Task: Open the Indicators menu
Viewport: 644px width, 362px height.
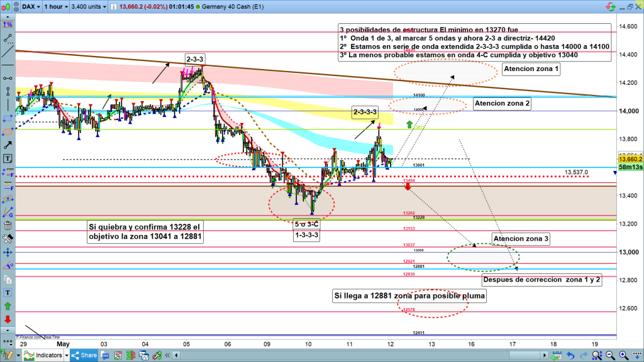Action: [x=48, y=356]
